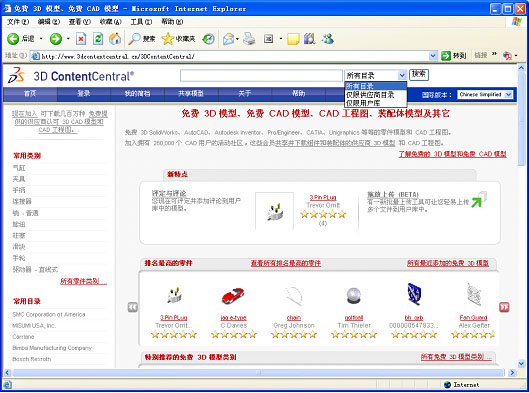
Task: Open the History clock icon
Action: click(x=208, y=39)
